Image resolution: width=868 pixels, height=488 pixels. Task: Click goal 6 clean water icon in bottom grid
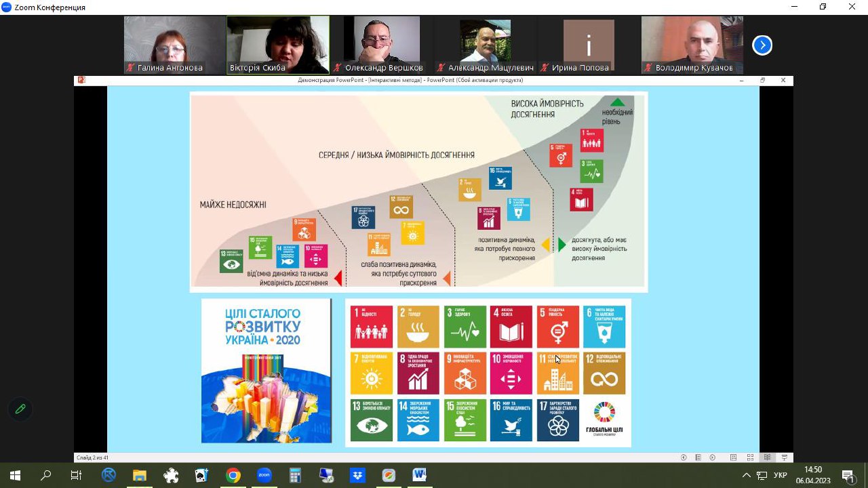(x=604, y=327)
